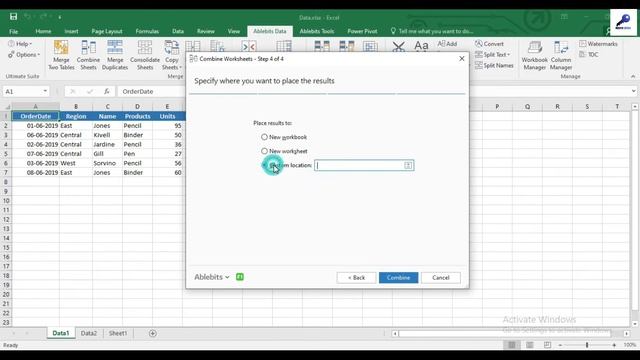Open Column Manager tool
This screenshot has height=360, width=640.
click(x=561, y=55)
